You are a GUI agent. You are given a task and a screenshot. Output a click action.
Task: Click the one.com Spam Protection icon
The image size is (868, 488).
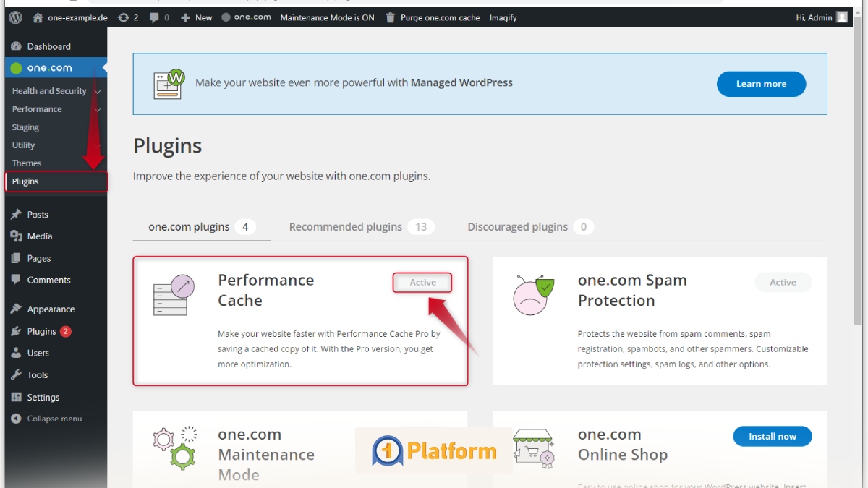point(533,295)
